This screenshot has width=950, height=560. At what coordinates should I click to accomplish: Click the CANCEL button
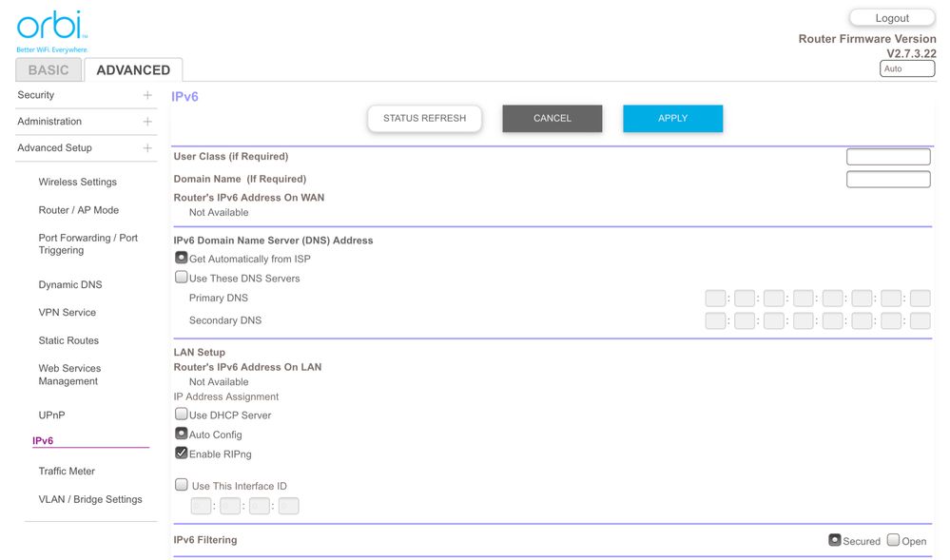pyautogui.click(x=552, y=119)
